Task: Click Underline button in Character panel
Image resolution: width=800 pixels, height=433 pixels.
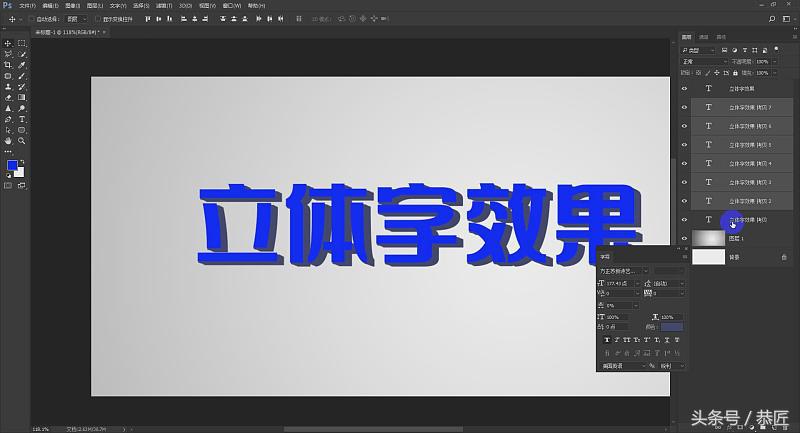Action: point(667,340)
